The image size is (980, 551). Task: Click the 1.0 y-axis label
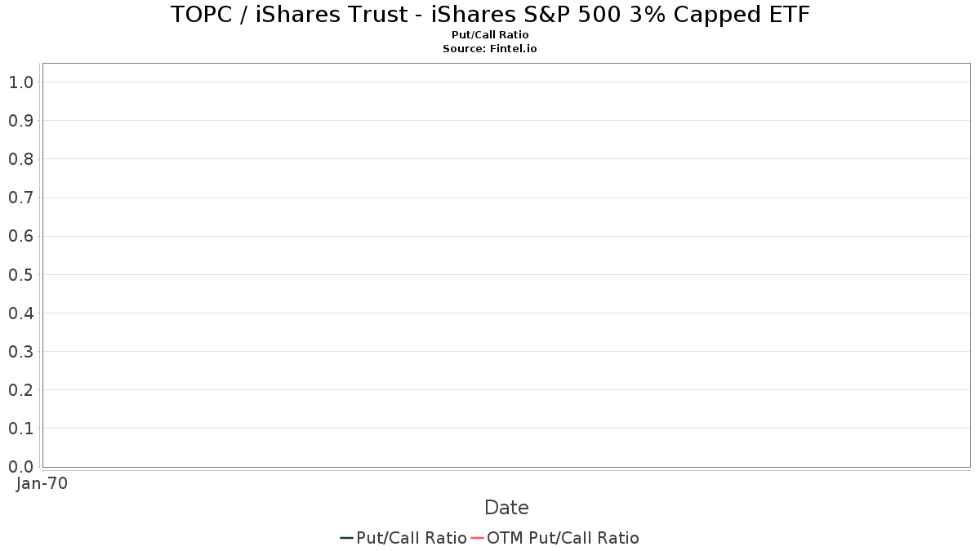(21, 82)
